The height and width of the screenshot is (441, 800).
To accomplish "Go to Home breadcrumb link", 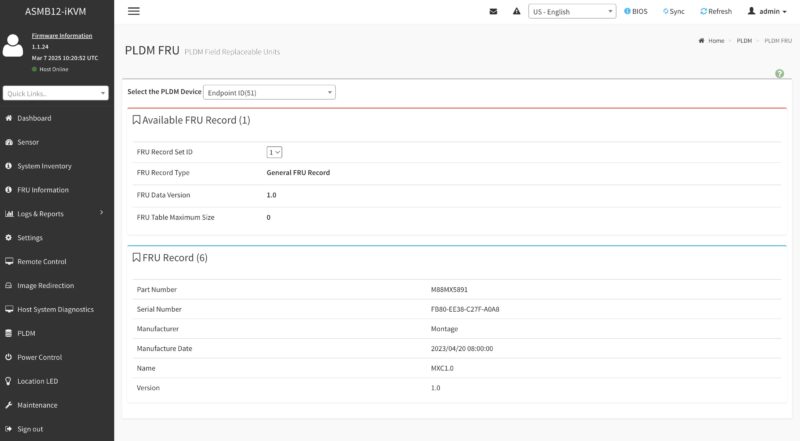I will coord(711,41).
